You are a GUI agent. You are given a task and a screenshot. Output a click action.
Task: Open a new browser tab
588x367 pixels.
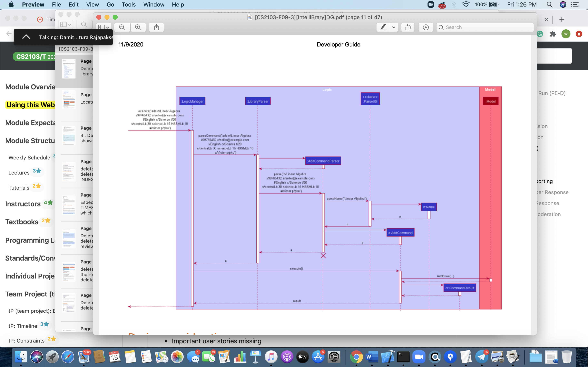pos(561,20)
